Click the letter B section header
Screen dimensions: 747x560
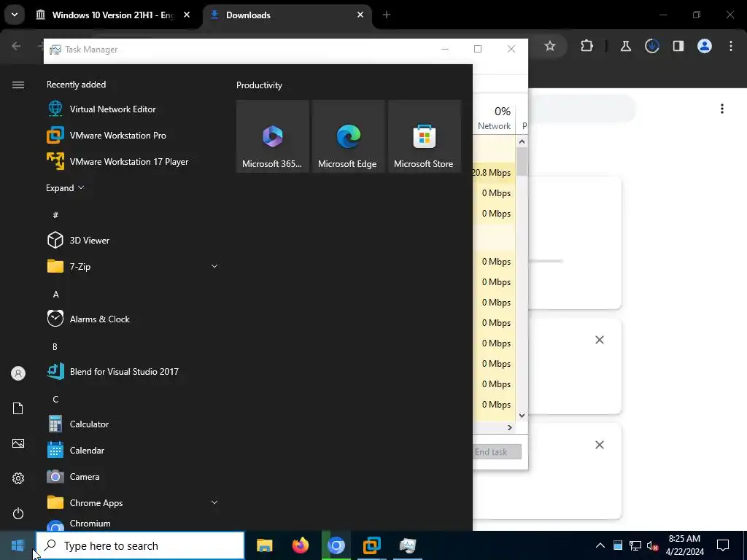tap(55, 346)
